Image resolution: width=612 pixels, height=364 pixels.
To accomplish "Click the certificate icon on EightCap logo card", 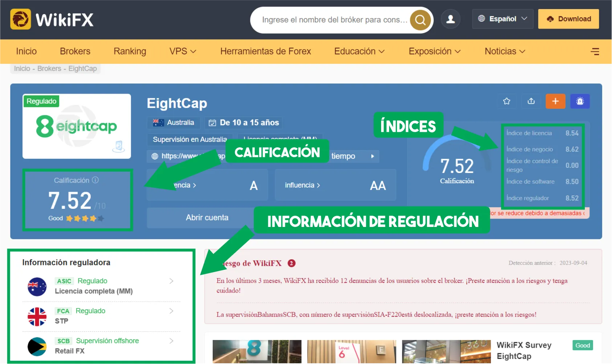I will click(119, 146).
